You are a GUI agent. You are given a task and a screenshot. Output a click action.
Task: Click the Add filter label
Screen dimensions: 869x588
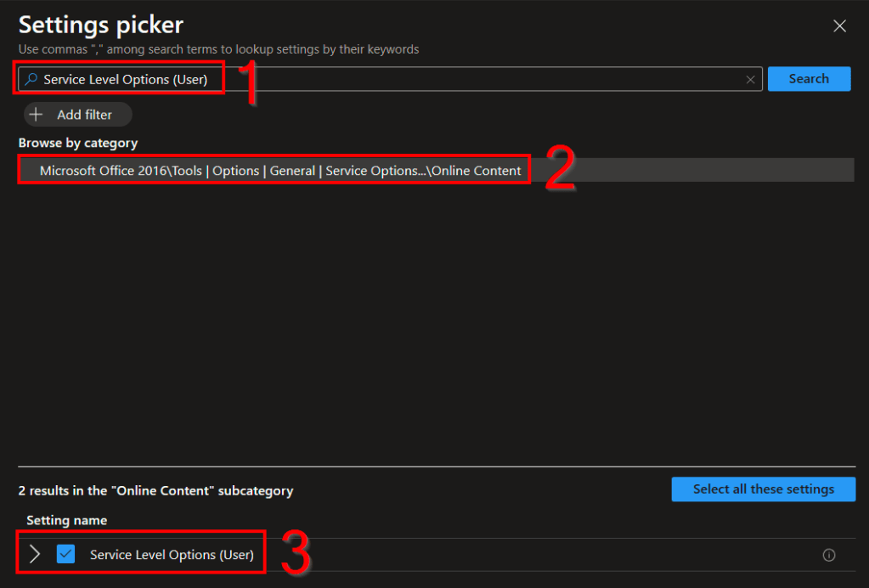click(x=84, y=114)
